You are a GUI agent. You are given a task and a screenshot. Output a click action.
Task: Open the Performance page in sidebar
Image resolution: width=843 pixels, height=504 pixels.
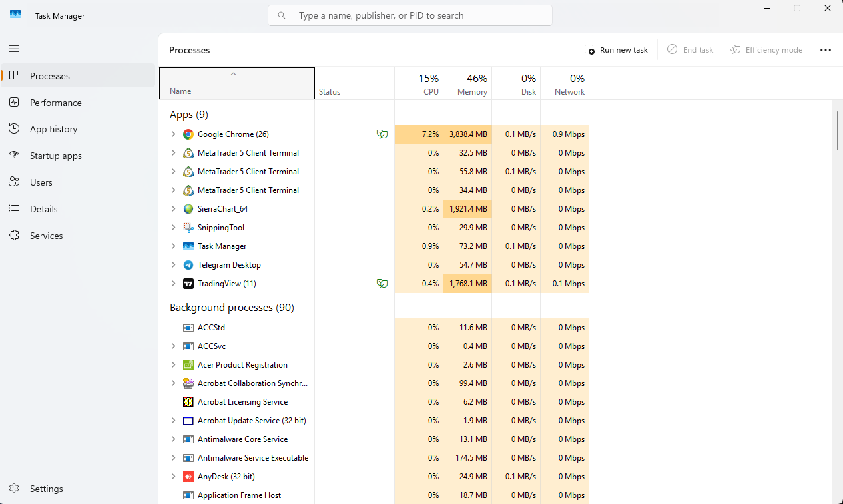pos(56,103)
